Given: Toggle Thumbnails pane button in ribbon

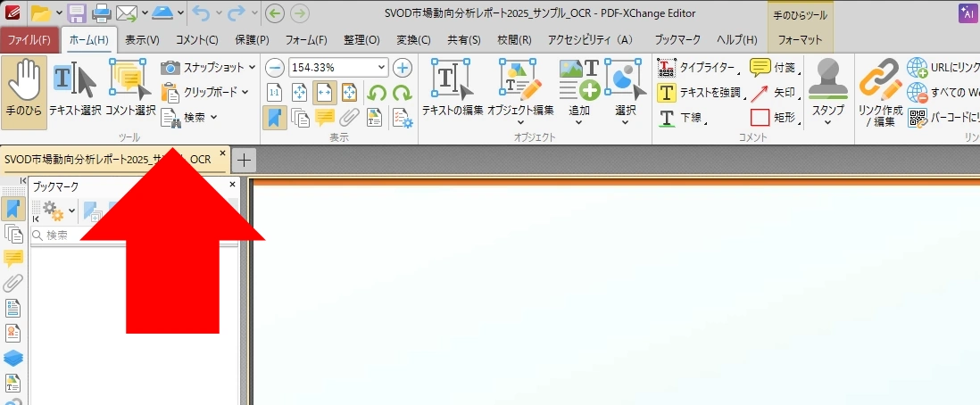Looking at the screenshot, I should [299, 118].
